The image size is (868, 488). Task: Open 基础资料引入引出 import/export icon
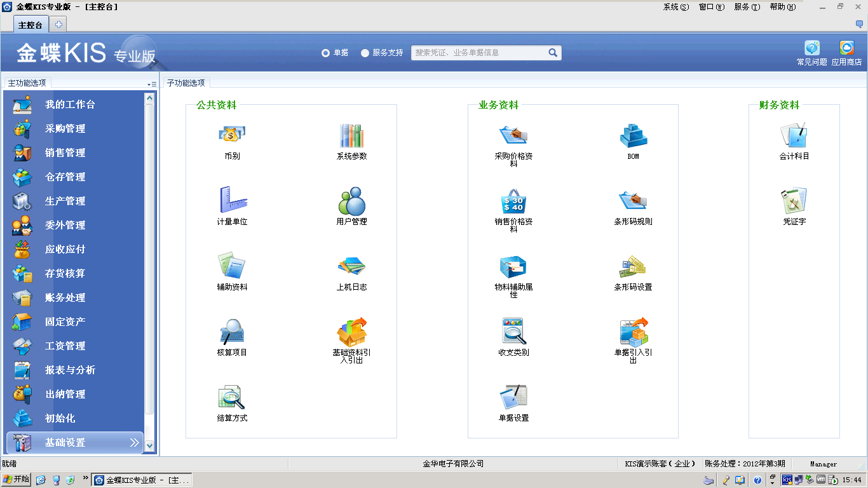[351, 332]
